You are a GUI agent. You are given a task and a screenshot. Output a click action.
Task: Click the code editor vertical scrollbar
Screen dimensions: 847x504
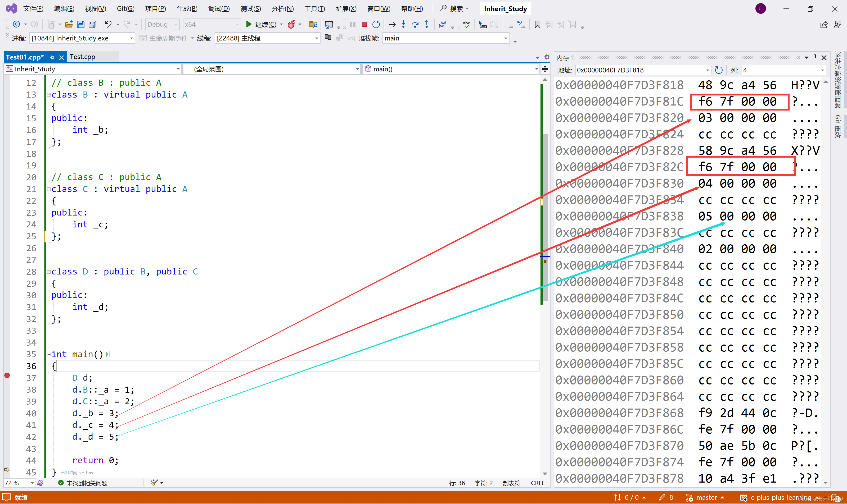545,217
